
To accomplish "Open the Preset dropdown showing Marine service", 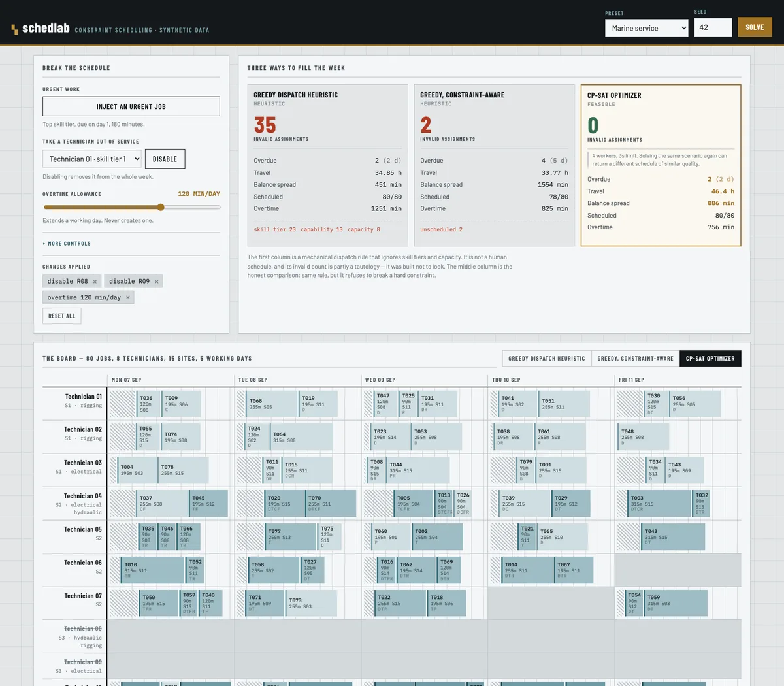I will click(x=647, y=28).
